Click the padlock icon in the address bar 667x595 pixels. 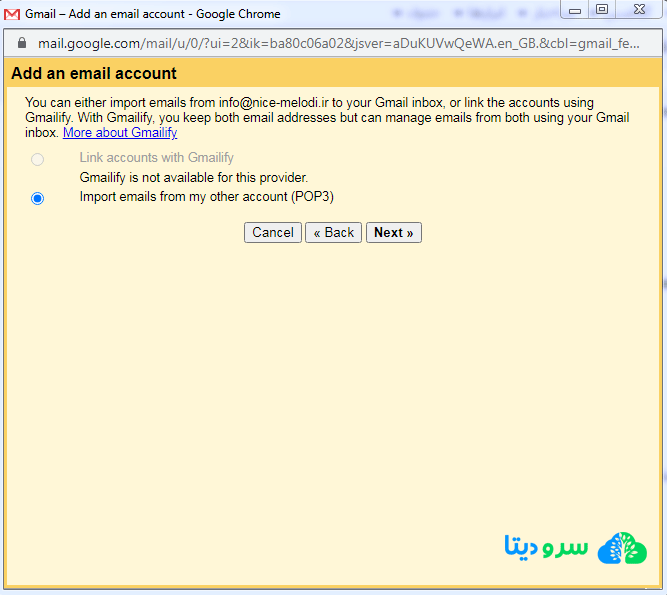22,44
